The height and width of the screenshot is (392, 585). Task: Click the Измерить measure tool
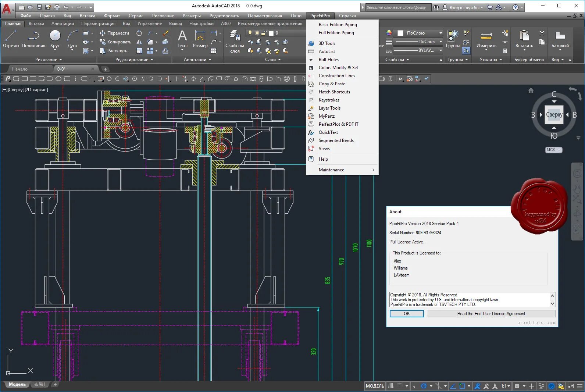pos(486,39)
